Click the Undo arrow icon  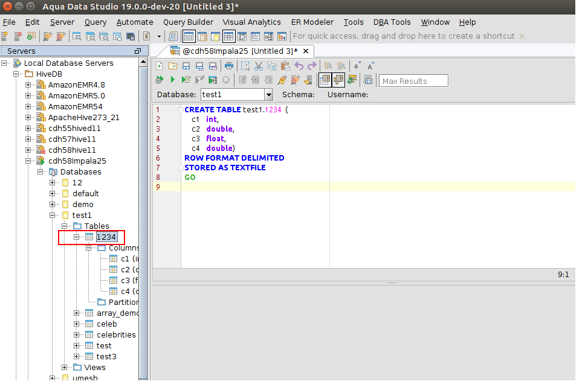(x=299, y=66)
